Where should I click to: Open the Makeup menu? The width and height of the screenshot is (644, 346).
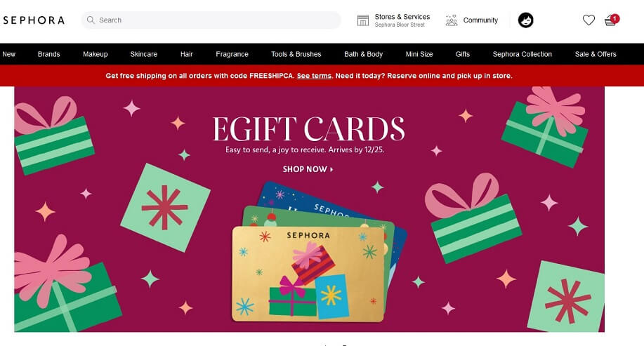pos(96,54)
